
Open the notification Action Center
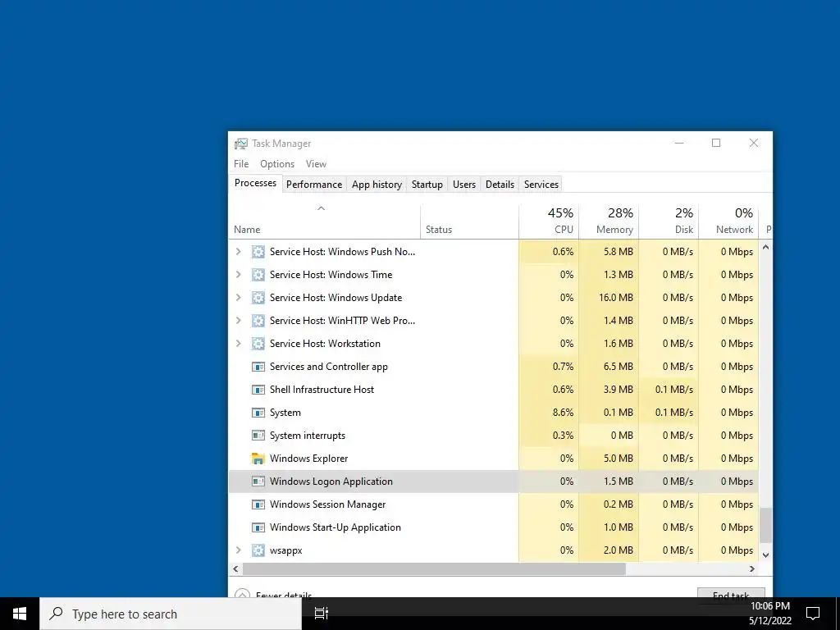813,614
